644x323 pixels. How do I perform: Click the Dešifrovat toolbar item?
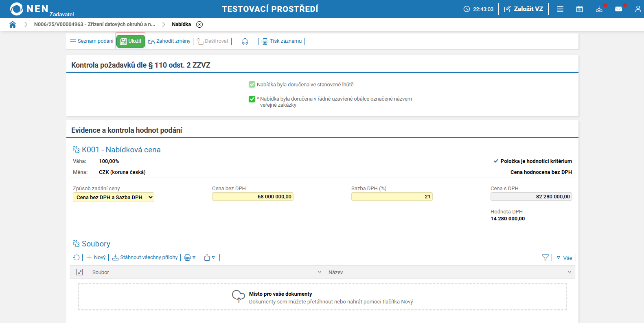(x=213, y=41)
